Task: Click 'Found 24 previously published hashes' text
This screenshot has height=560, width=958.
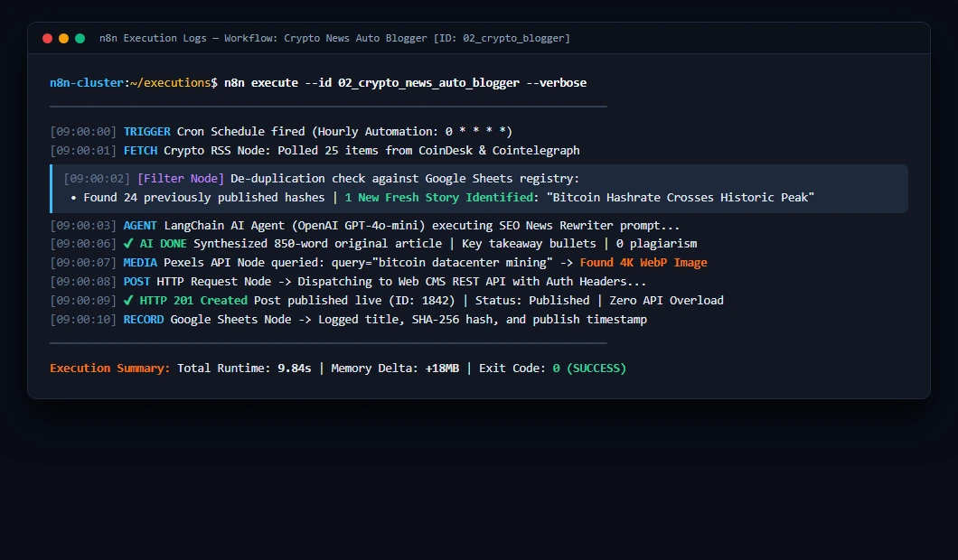Action: point(204,197)
